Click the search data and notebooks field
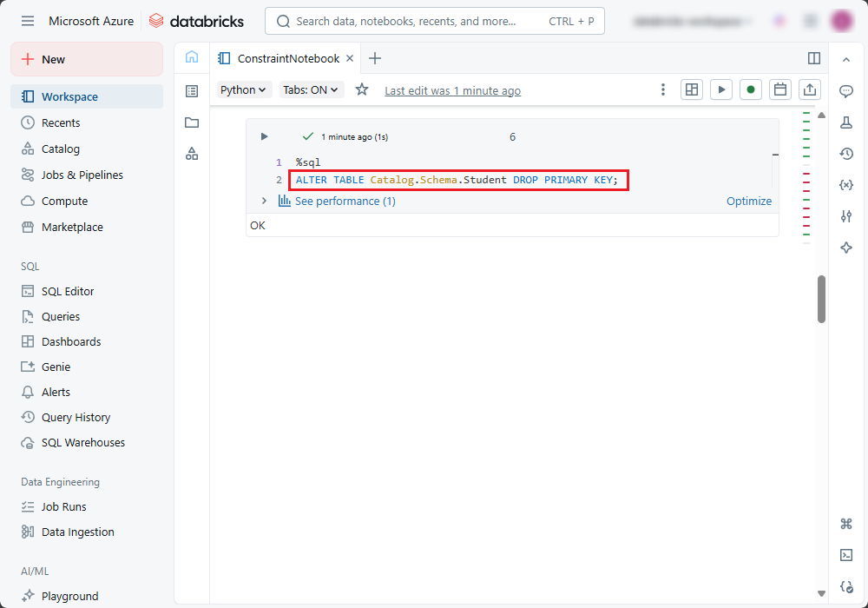The height and width of the screenshot is (608, 868). [x=434, y=21]
